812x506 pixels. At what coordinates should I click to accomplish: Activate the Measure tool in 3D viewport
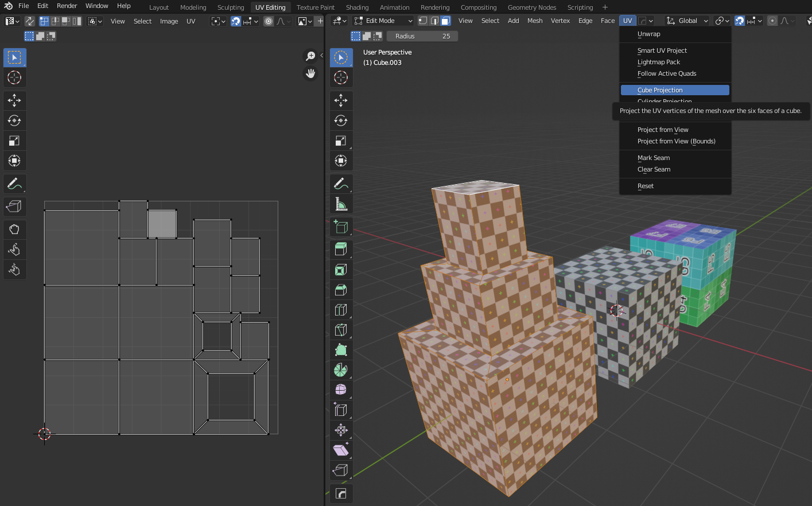click(341, 204)
